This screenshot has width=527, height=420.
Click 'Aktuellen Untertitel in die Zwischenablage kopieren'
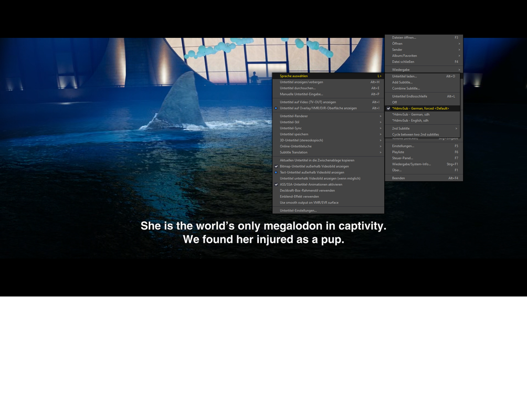point(328,161)
